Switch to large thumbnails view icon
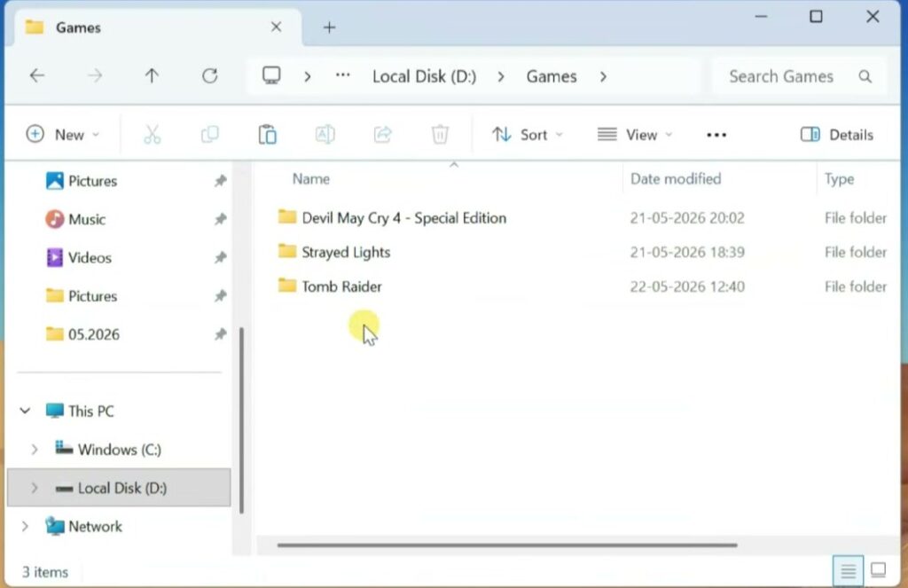Screen dimensions: 908x588 point(878,570)
